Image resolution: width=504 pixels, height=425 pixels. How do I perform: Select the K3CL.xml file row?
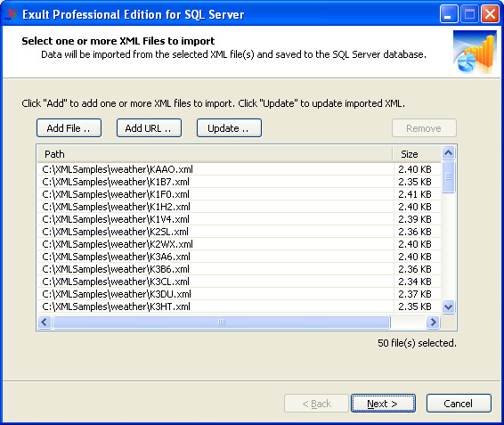[240, 282]
